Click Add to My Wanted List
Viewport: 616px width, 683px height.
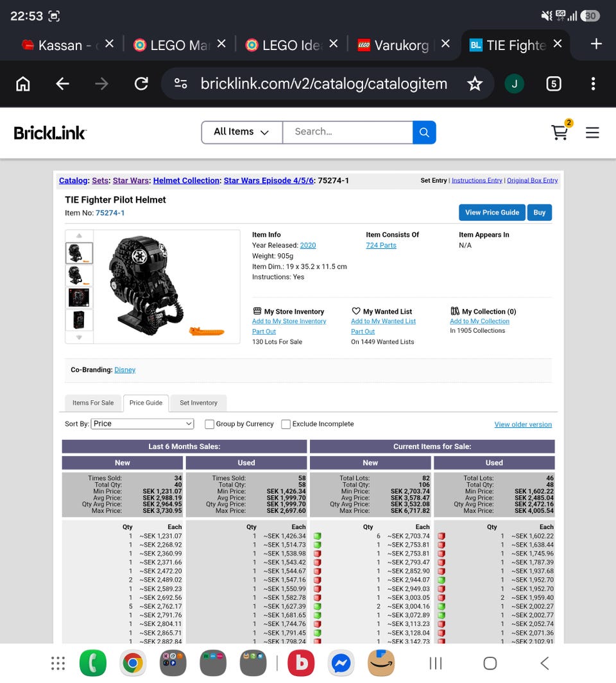tap(383, 321)
